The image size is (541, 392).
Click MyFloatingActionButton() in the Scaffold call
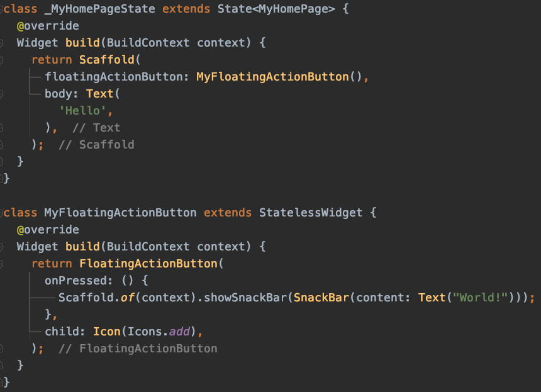279,77
